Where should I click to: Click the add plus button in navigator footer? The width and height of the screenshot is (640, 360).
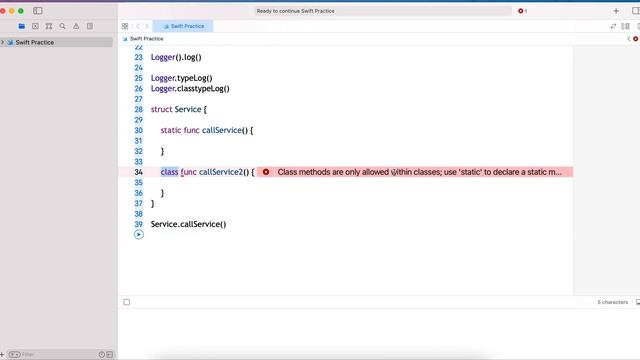point(2,354)
